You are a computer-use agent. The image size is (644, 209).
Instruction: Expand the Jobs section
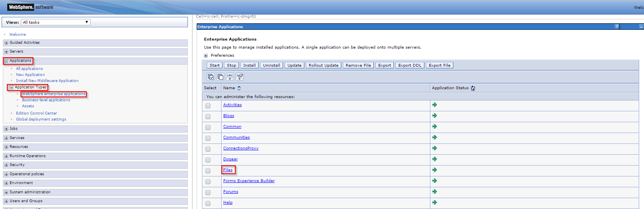point(6,129)
